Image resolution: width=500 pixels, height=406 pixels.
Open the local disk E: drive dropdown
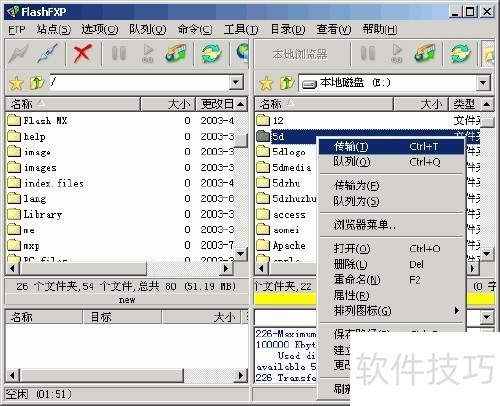483,82
